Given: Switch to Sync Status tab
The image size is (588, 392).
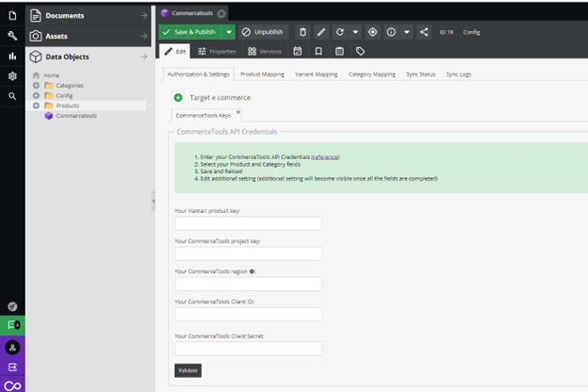Looking at the screenshot, I should tap(421, 74).
